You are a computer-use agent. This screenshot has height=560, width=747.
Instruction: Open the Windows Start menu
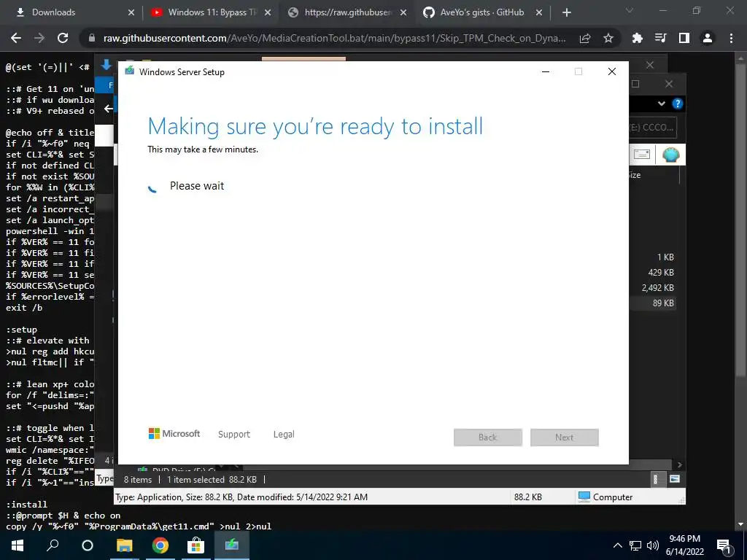(x=18, y=545)
